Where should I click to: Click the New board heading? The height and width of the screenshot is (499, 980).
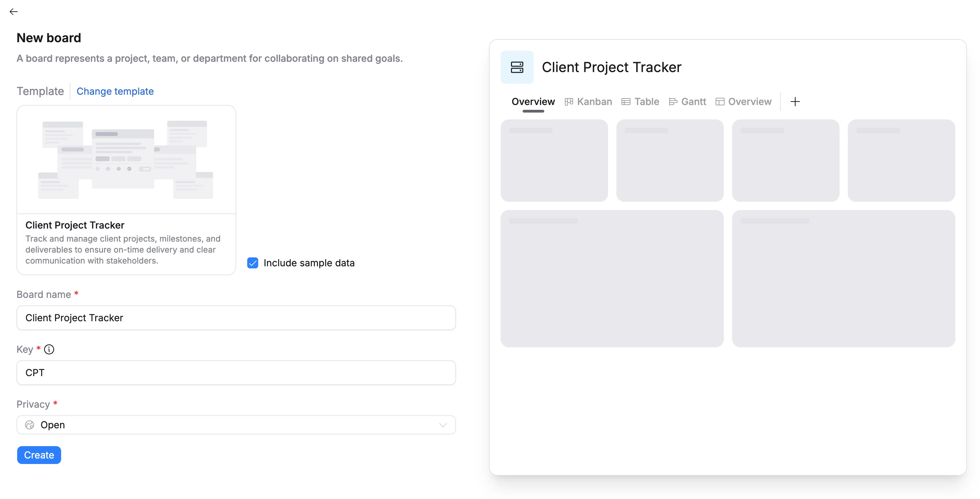tap(49, 38)
